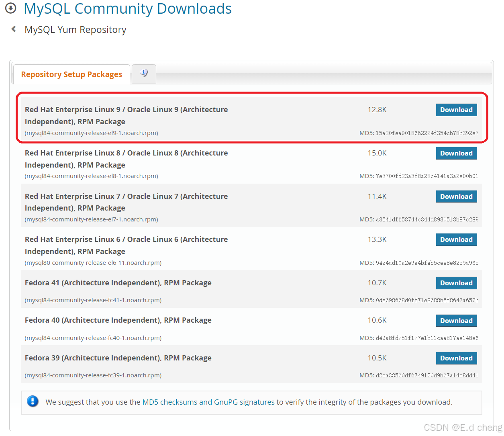Click MD5 hash 0de698668d0ff71e8688b5f8647a657b
Viewport: 504px width, 436px height.
click(427, 300)
